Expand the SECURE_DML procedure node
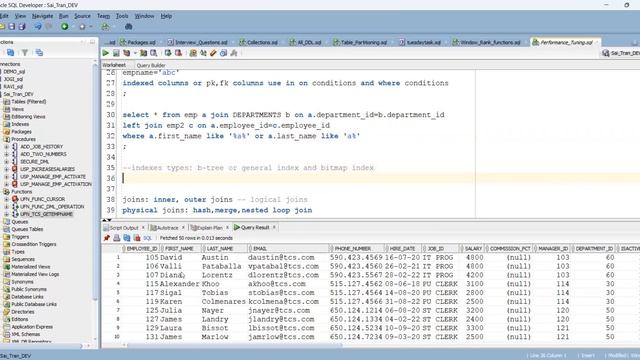 pos(7,162)
